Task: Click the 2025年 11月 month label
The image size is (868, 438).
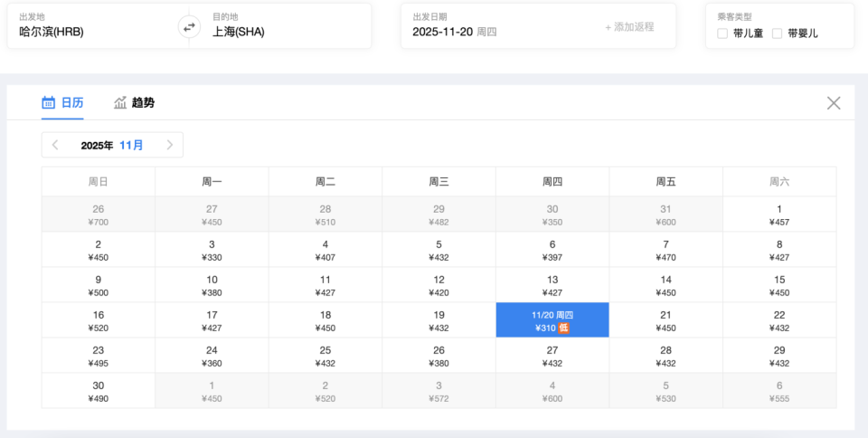Action: click(x=112, y=145)
